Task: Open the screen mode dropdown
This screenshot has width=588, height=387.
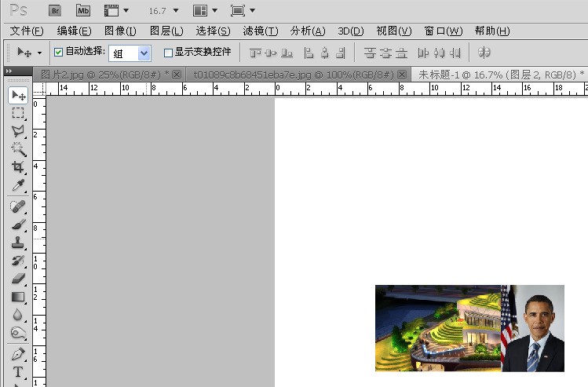Action: coord(252,10)
